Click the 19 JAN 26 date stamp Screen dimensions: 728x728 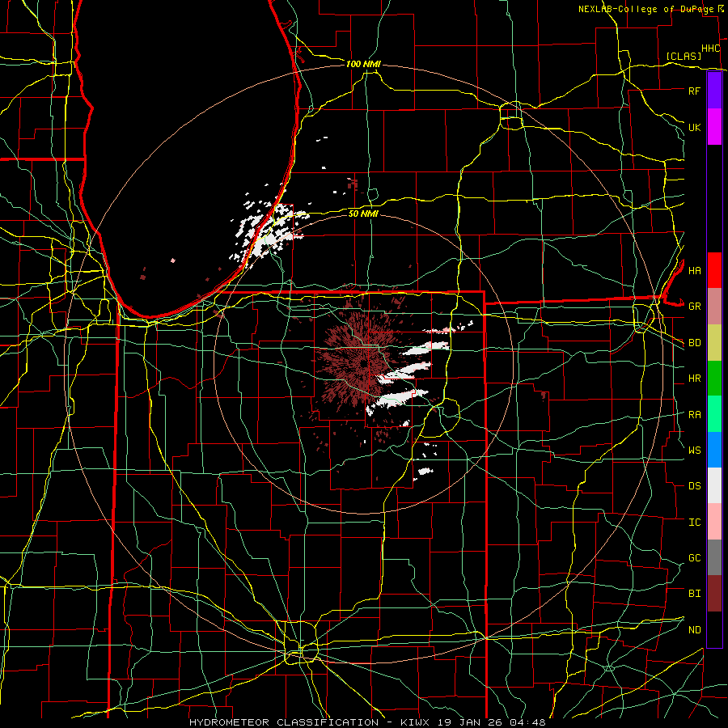472,722
